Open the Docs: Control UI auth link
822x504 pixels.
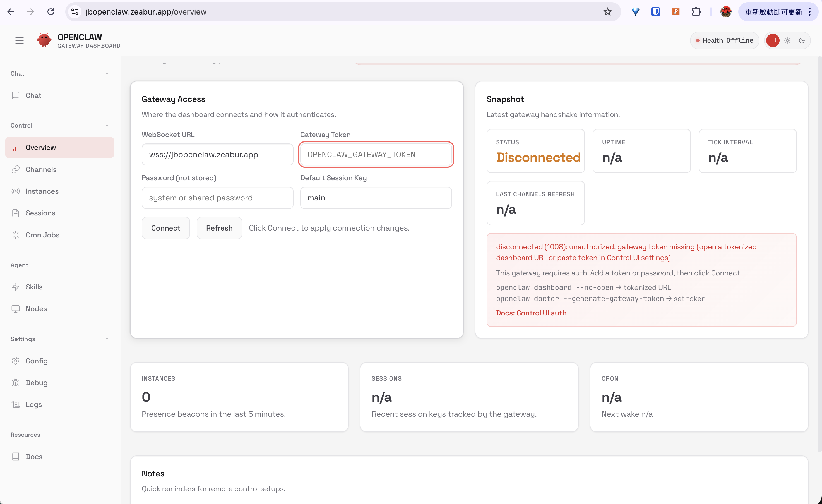[x=531, y=313]
